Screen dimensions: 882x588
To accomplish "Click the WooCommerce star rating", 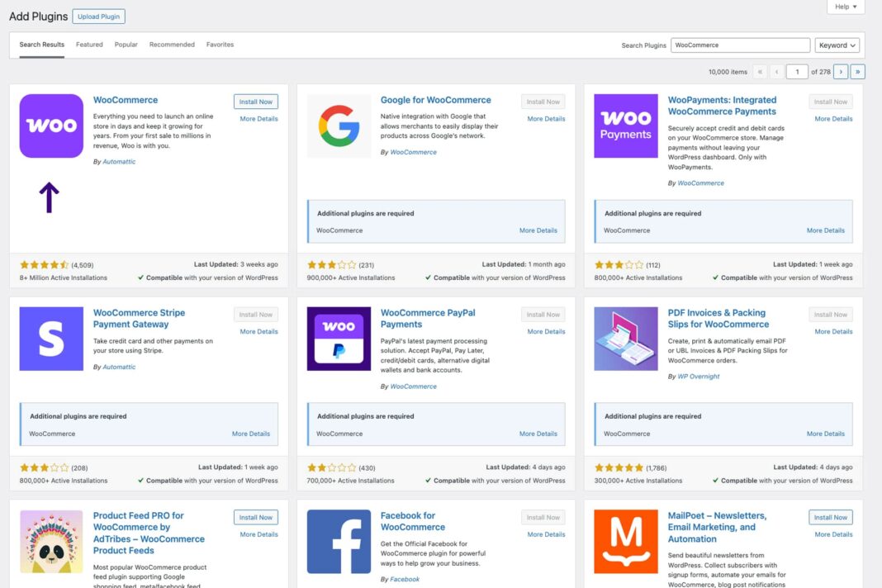I will click(44, 264).
